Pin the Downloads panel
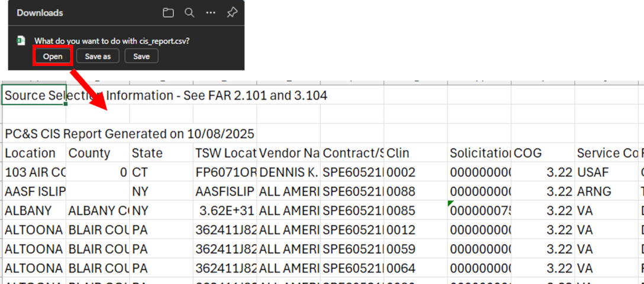This screenshot has height=284, width=644. 232,13
